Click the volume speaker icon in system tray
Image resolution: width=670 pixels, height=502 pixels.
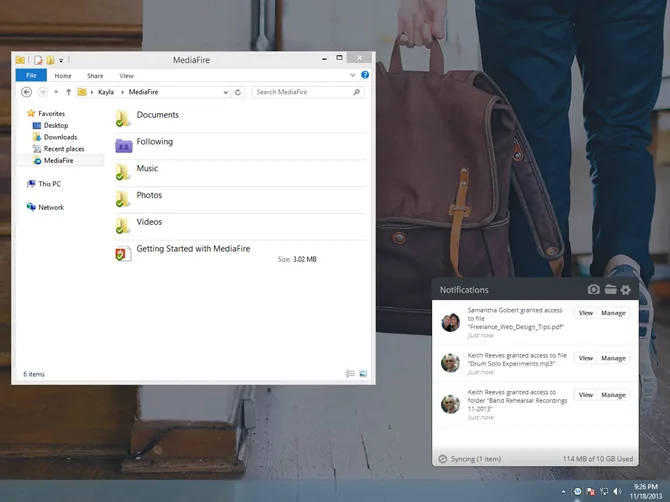coord(619,492)
